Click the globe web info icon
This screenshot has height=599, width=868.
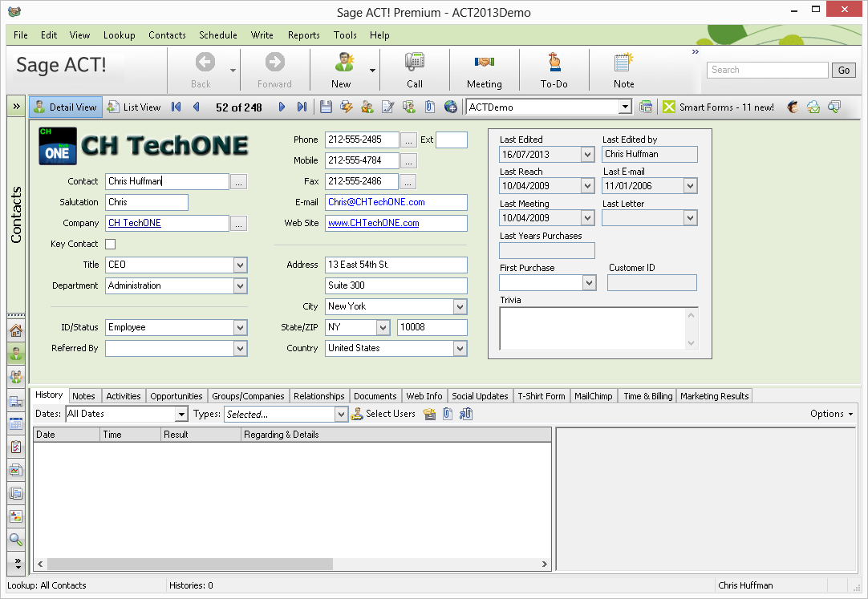451,107
